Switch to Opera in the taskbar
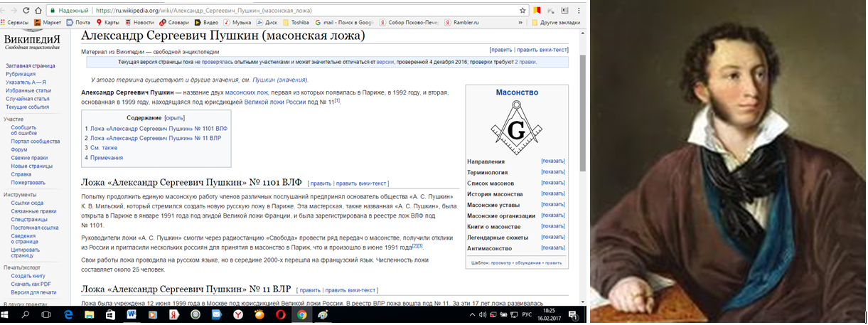This screenshot has height=325, width=868. 281,314
